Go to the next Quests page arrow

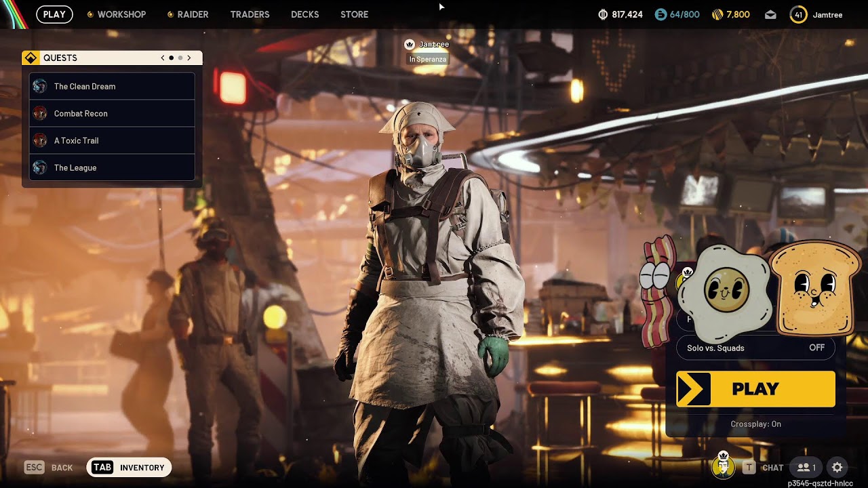189,58
